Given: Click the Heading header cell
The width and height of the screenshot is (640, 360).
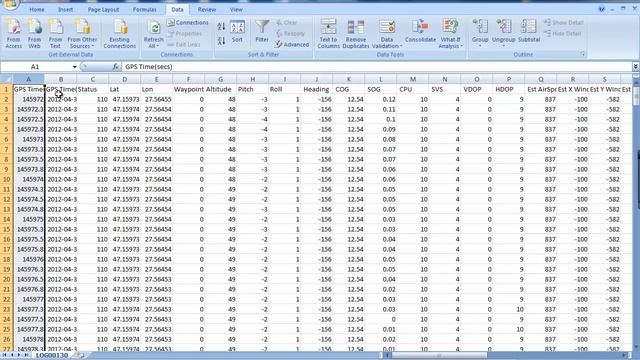Looking at the screenshot, I should click(x=316, y=89).
